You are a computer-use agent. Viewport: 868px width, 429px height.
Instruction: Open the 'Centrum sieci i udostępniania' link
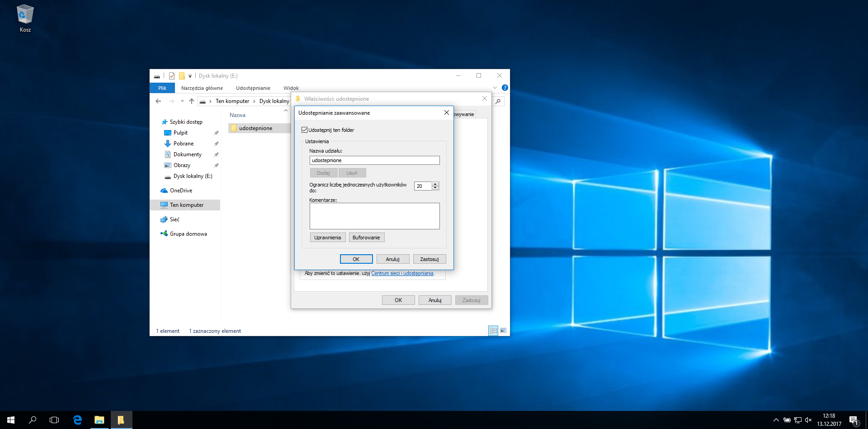(x=402, y=273)
